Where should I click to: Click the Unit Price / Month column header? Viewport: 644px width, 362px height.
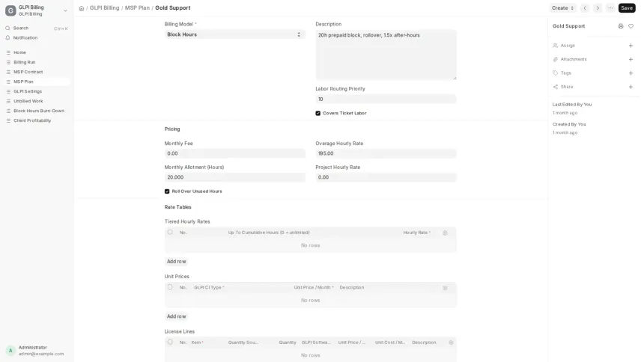pyautogui.click(x=314, y=288)
